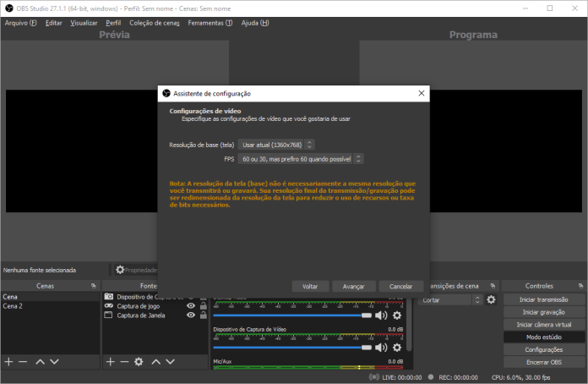
Task: Select Cena 2 in scenes list
Action: pos(50,306)
